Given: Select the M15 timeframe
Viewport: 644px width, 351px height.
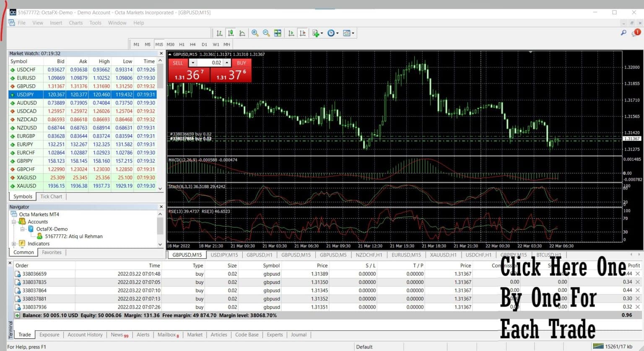Looking at the screenshot, I should 159,44.
